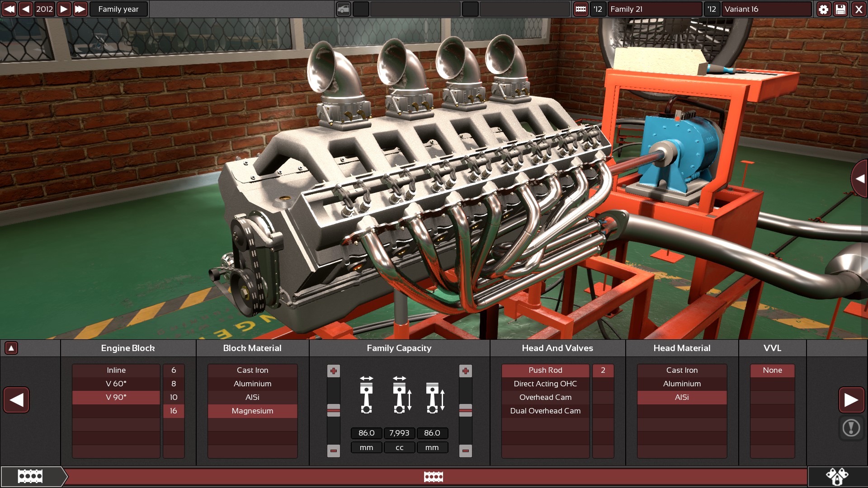
Task: Click the settings gear icon
Action: click(823, 9)
